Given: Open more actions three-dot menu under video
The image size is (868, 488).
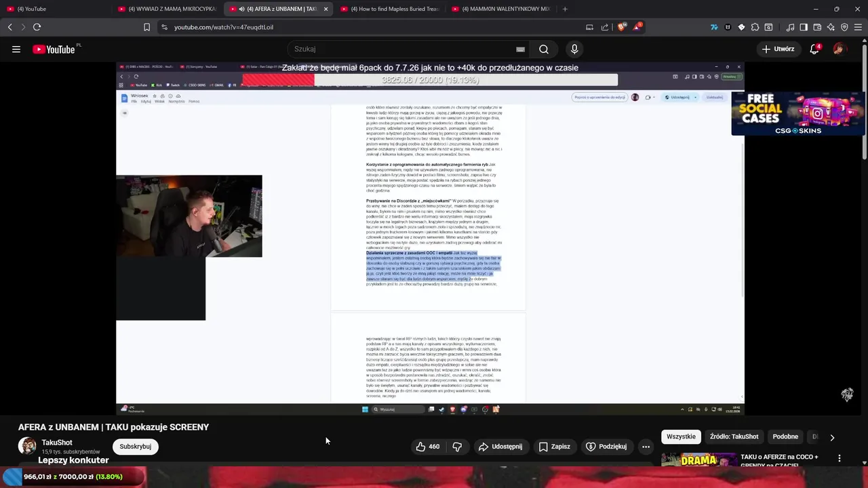Looking at the screenshot, I should (646, 447).
